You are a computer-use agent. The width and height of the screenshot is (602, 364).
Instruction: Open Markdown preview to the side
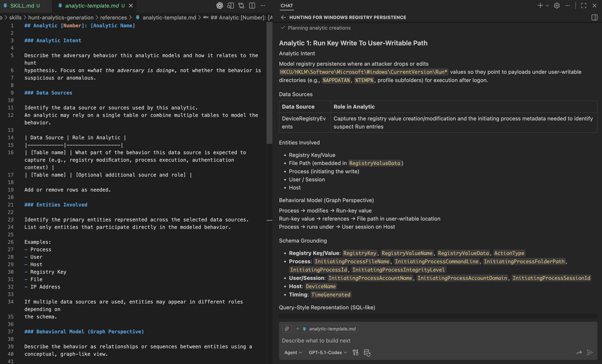[231, 5]
